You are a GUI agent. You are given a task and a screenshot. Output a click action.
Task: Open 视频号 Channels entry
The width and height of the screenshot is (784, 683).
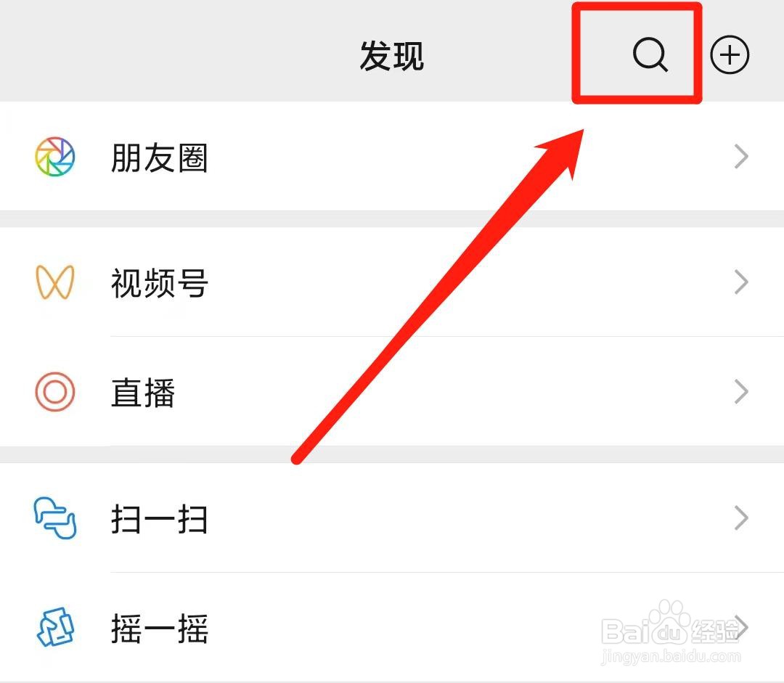392,282
